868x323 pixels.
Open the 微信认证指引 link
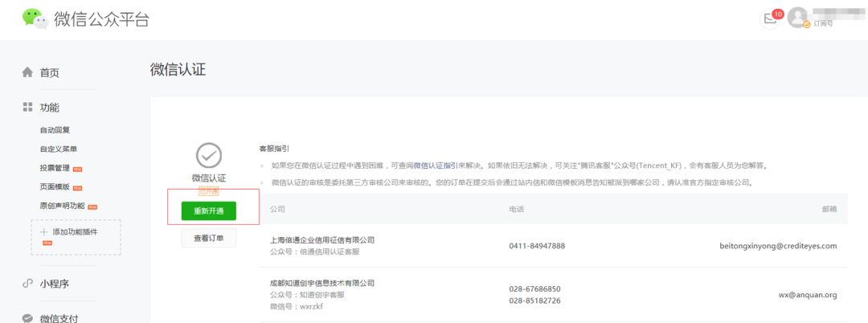click(x=435, y=166)
